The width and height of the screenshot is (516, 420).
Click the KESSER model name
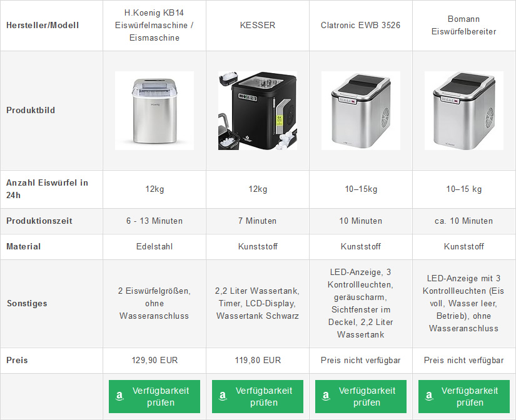(258, 26)
